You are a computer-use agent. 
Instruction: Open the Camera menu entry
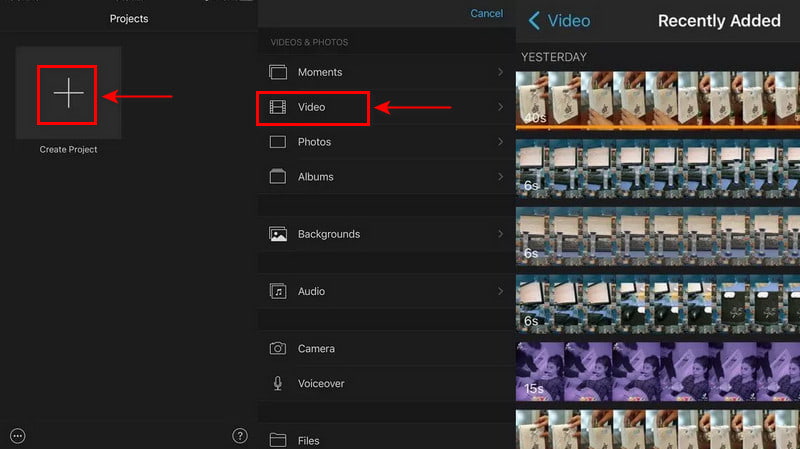(387, 348)
